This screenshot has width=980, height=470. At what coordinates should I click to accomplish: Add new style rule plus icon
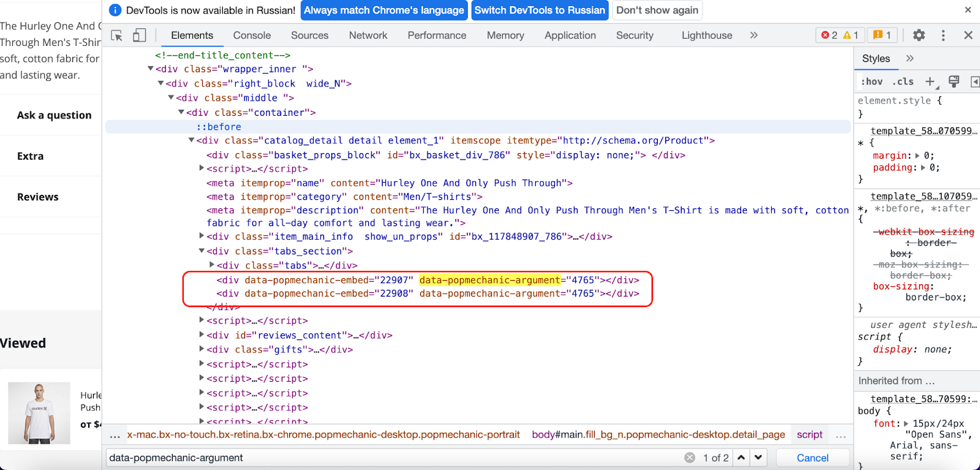click(930, 81)
